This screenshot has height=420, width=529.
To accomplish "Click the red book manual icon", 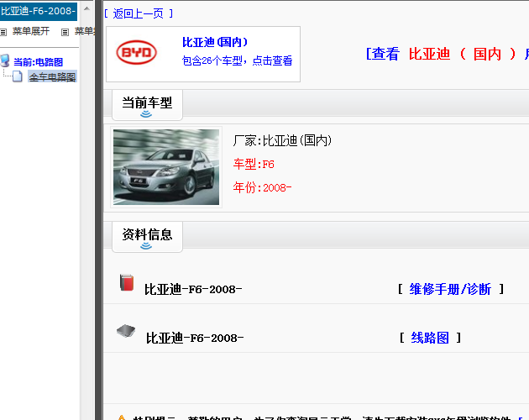I will coord(127,282).
